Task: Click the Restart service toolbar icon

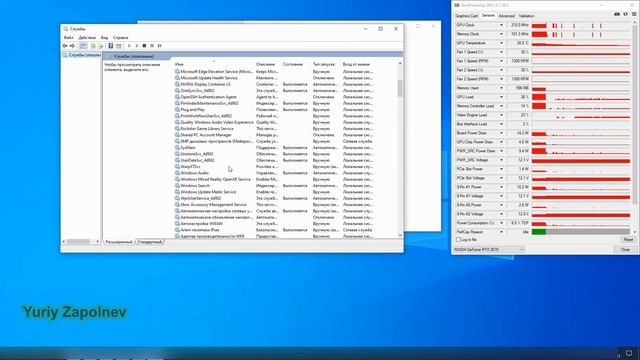Action: 160,46
